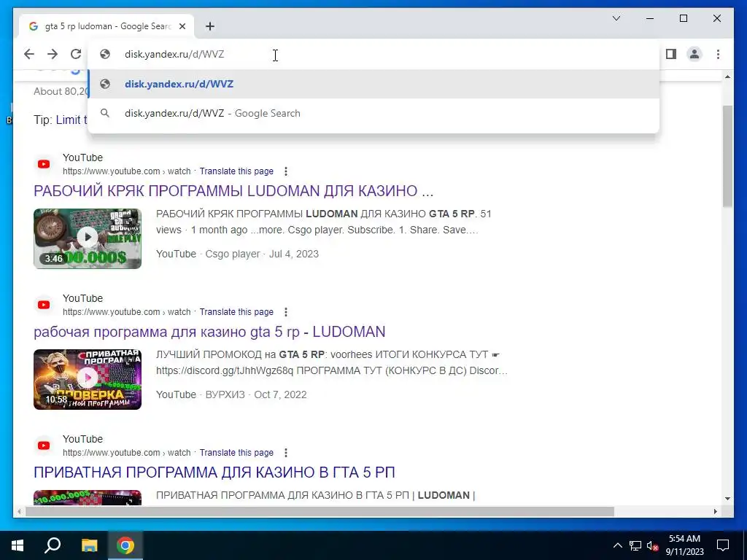Click the "ВУРХИЗ · Oct 7, 2022" text
The width and height of the screenshot is (747, 560).
click(256, 394)
